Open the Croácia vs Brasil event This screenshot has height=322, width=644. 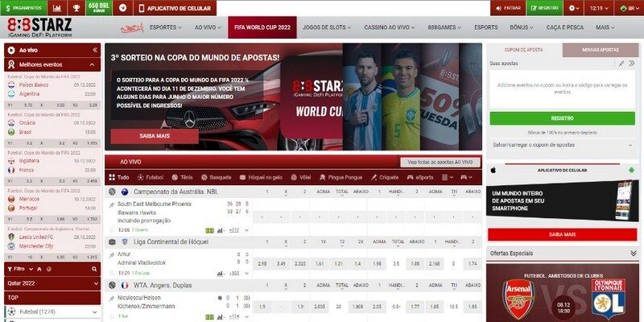52,127
